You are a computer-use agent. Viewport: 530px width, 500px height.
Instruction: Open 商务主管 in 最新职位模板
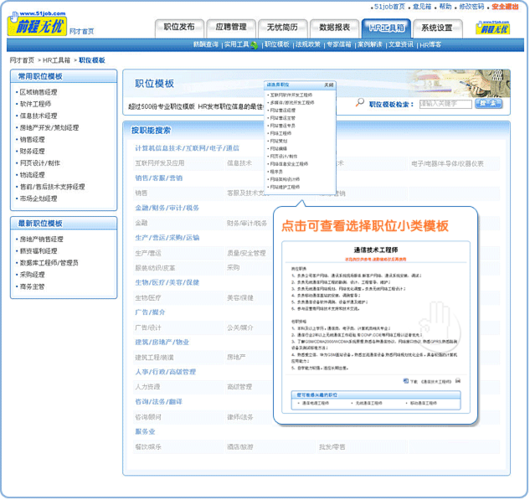coord(32,286)
